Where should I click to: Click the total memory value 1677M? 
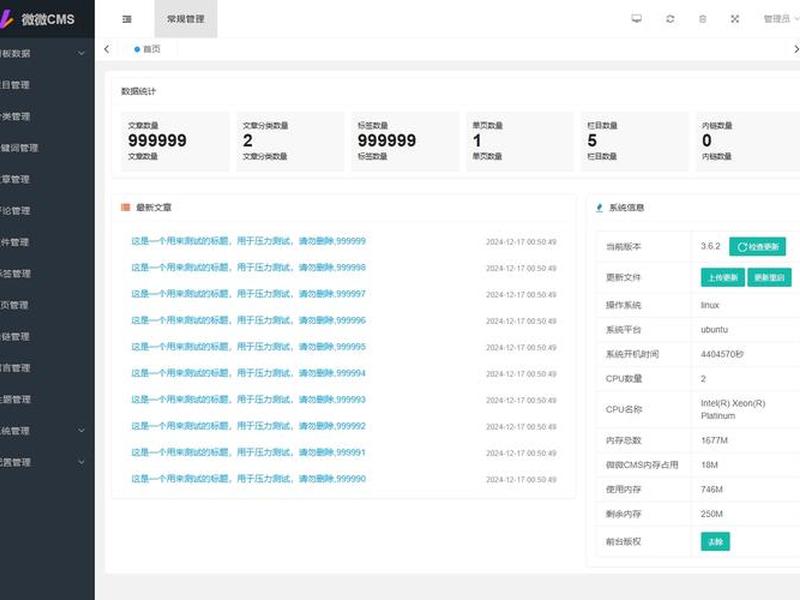point(714,440)
